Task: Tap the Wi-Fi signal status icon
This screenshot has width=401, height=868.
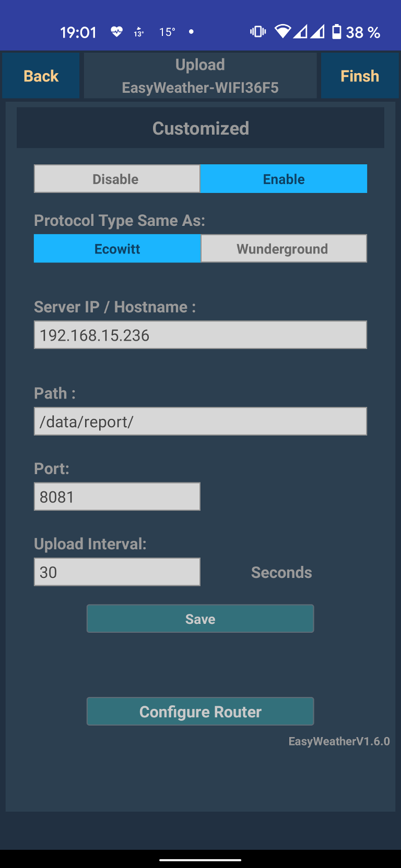Action: click(282, 32)
